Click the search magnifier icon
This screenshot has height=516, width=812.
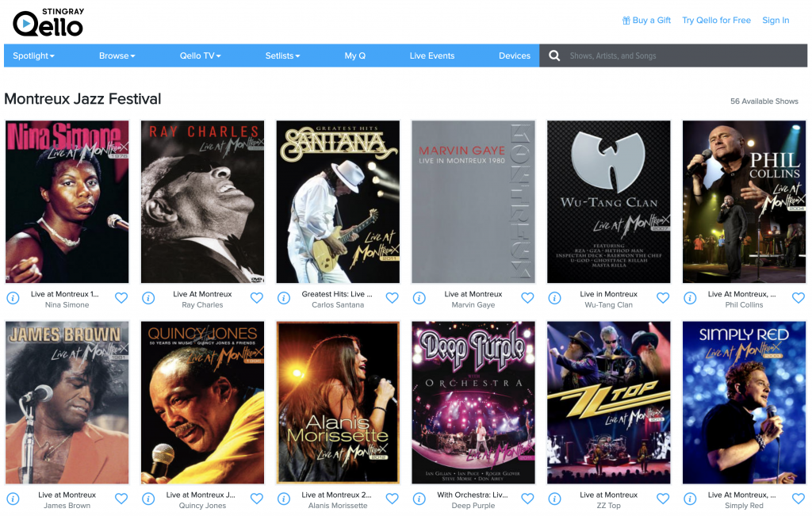pos(554,55)
